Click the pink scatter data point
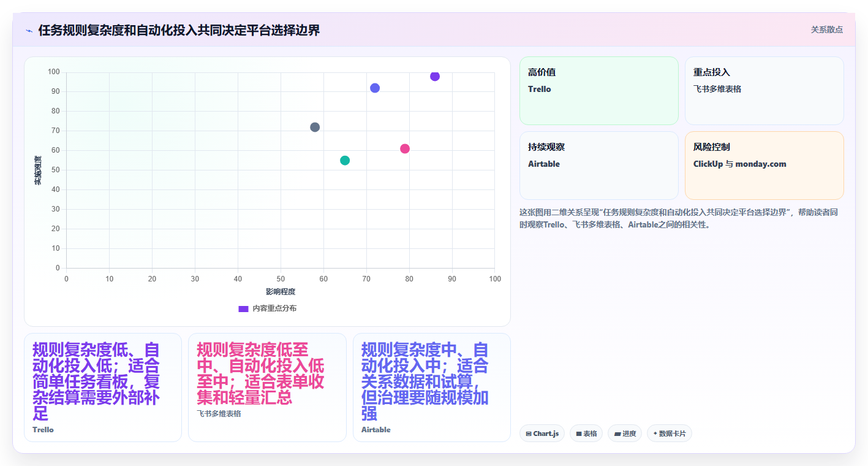The image size is (868, 466). [x=405, y=148]
